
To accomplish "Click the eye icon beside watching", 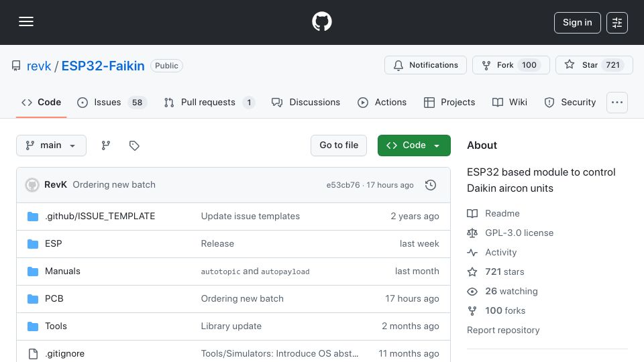I will pyautogui.click(x=472, y=292).
